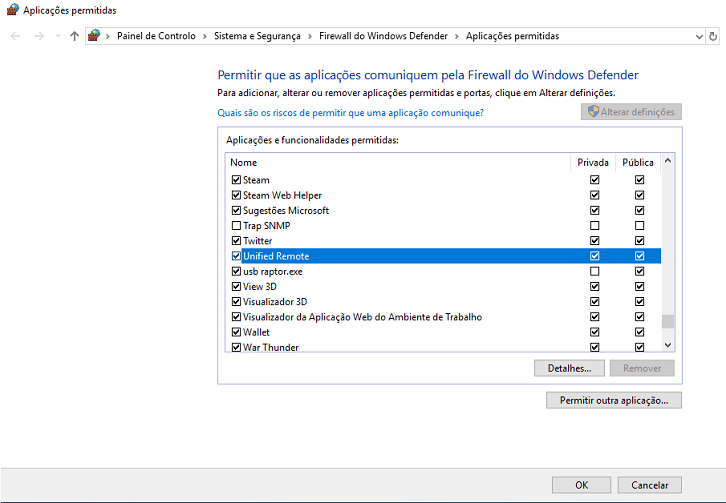Viewport: 726px width, 503px height.
Task: Click Aplicações permitidas breadcrumb
Action: point(513,36)
